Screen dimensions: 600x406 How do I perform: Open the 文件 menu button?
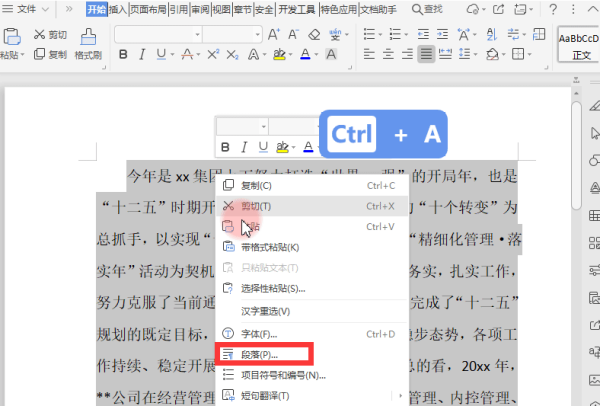click(25, 9)
